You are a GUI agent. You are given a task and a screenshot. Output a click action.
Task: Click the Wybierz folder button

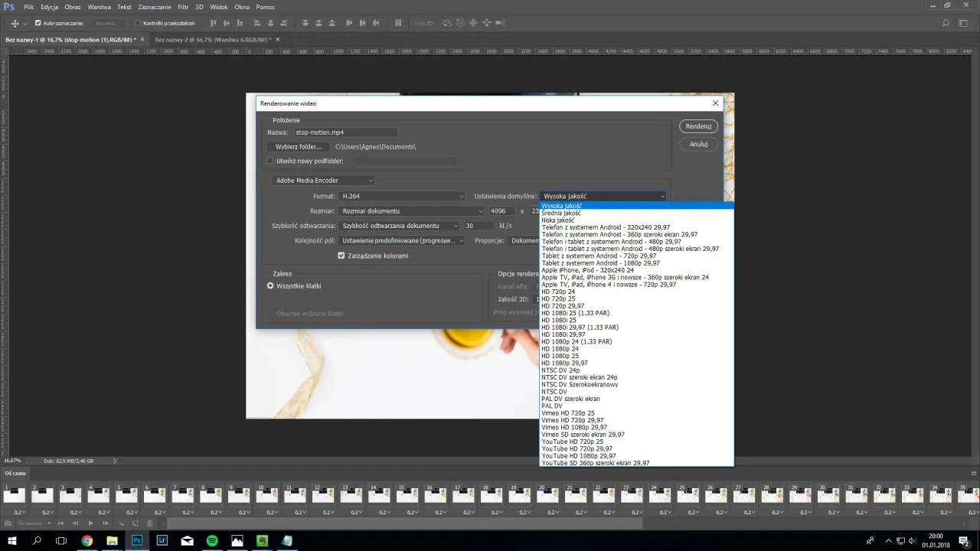coord(298,147)
